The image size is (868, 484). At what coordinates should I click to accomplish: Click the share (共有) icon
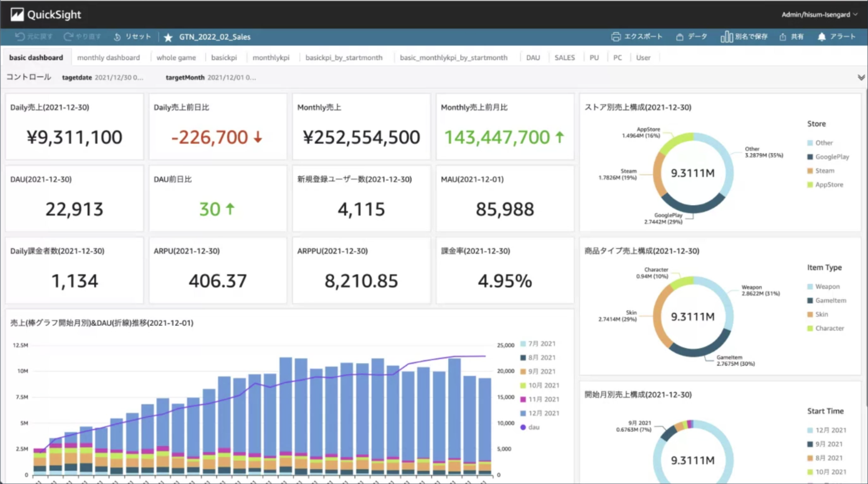[783, 37]
